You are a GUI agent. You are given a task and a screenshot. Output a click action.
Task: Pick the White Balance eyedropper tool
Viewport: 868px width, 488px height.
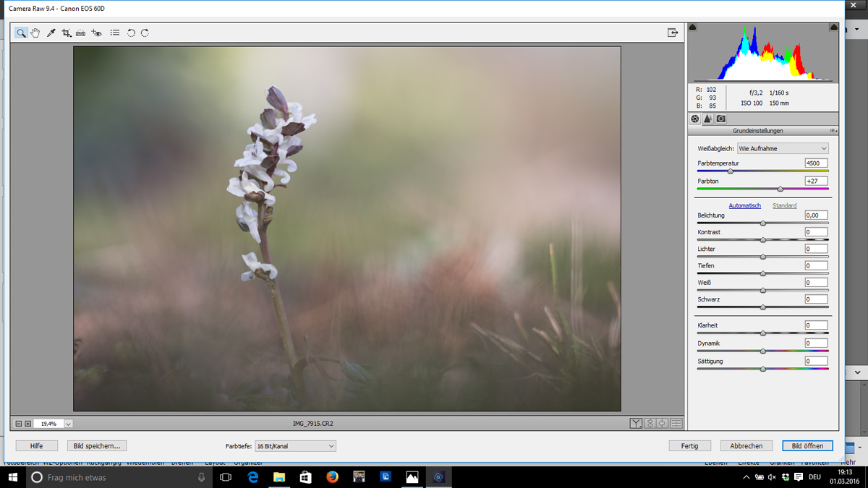51,33
